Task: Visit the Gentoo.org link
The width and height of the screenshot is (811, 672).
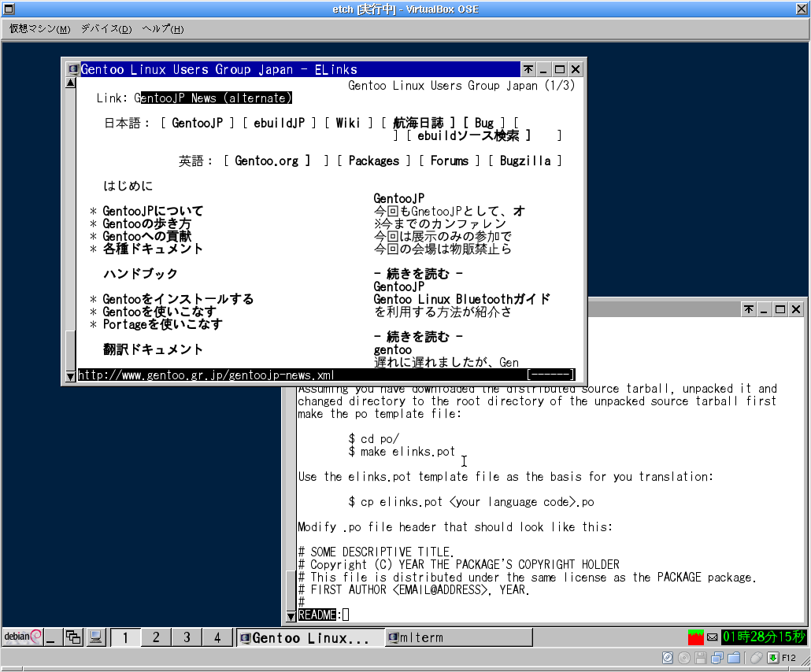Action: coord(267,161)
